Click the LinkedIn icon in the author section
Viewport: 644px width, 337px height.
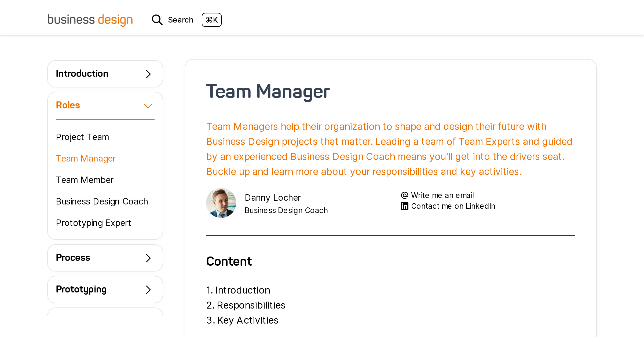coord(404,206)
